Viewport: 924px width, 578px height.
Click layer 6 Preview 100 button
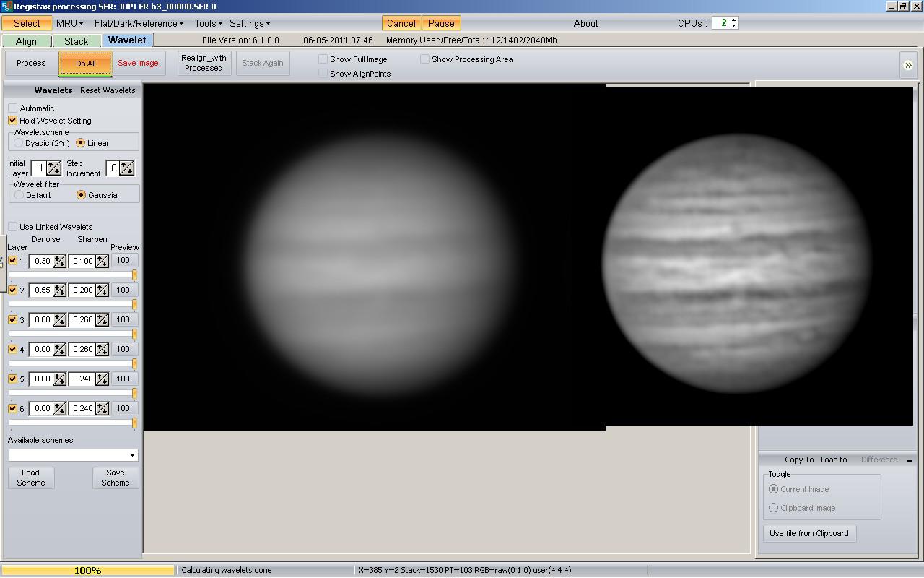124,409
